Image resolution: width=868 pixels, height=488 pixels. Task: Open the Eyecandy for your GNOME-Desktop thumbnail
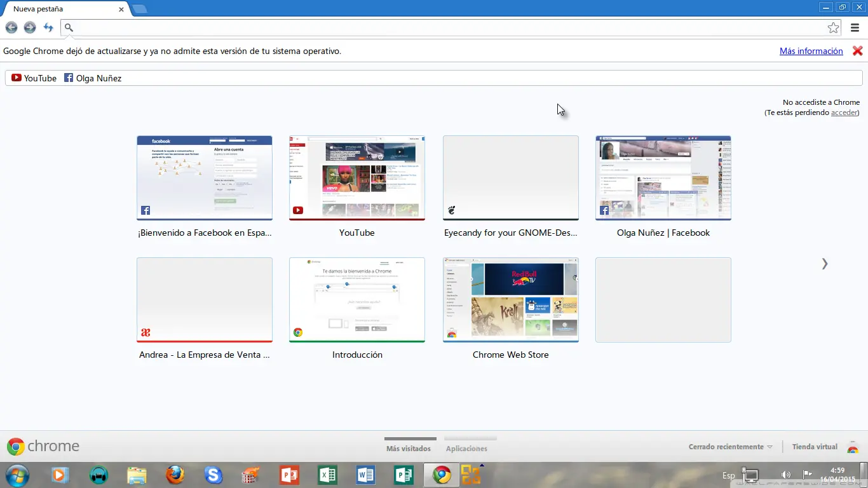511,178
